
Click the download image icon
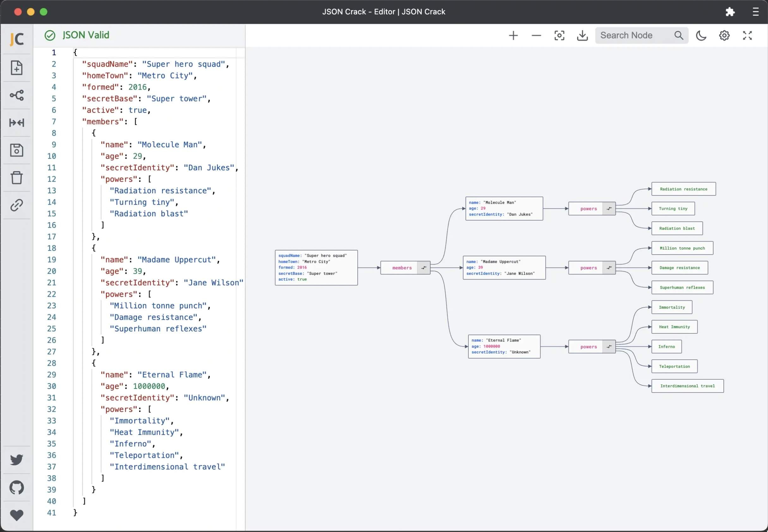[582, 35]
